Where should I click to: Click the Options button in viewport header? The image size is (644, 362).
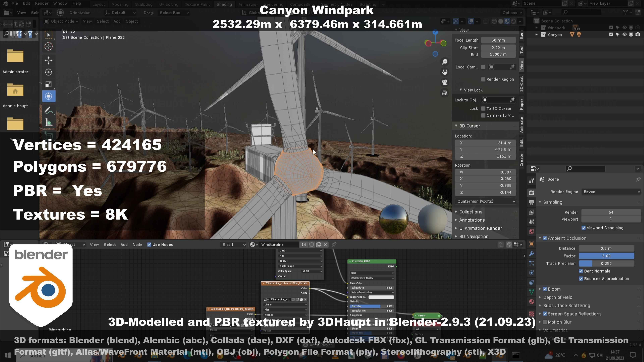pos(512,13)
